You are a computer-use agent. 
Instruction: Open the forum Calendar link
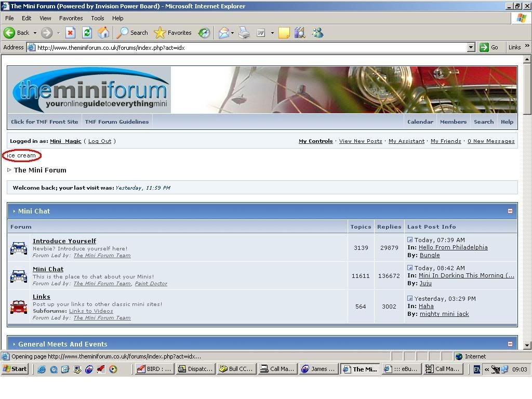click(420, 122)
